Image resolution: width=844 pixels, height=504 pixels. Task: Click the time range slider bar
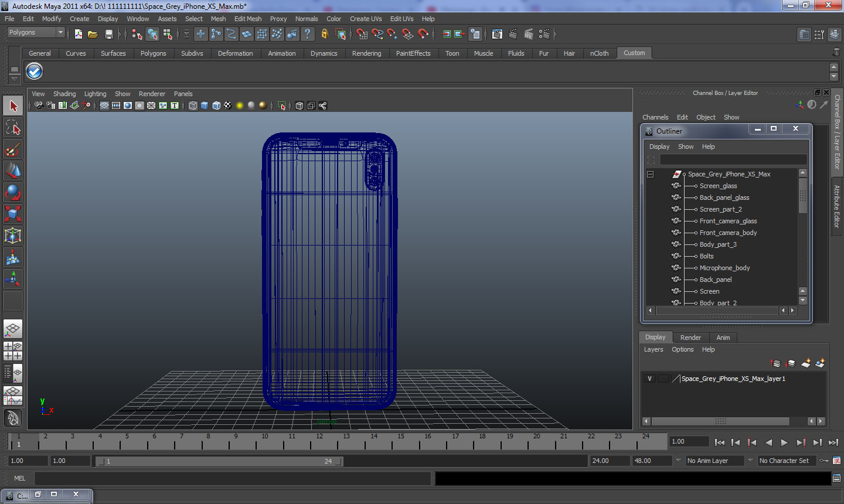(220, 461)
